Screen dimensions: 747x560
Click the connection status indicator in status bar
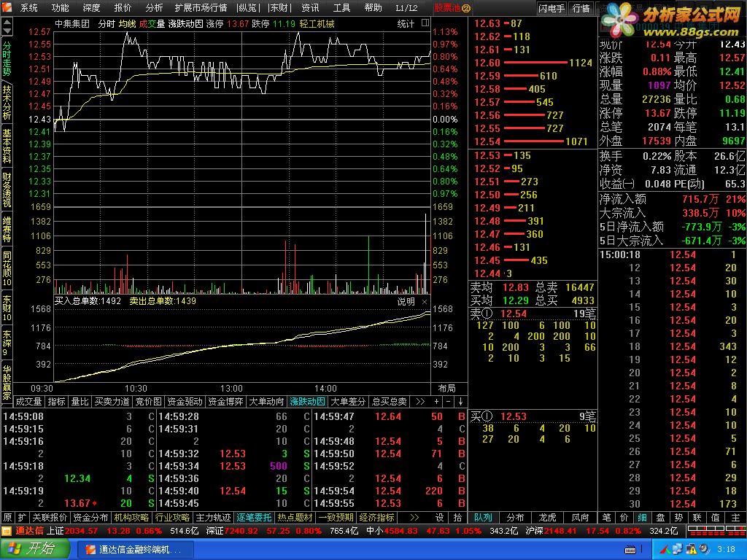(x=716, y=531)
